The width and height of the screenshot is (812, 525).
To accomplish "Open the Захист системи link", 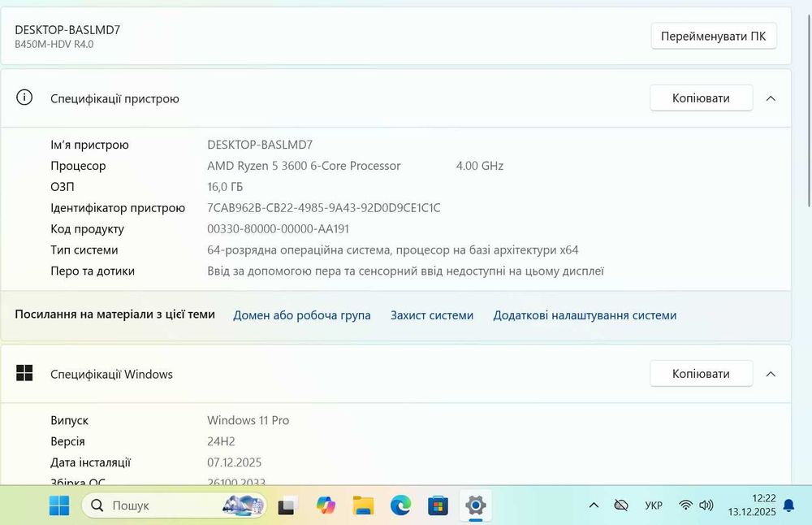I will coord(432,315).
